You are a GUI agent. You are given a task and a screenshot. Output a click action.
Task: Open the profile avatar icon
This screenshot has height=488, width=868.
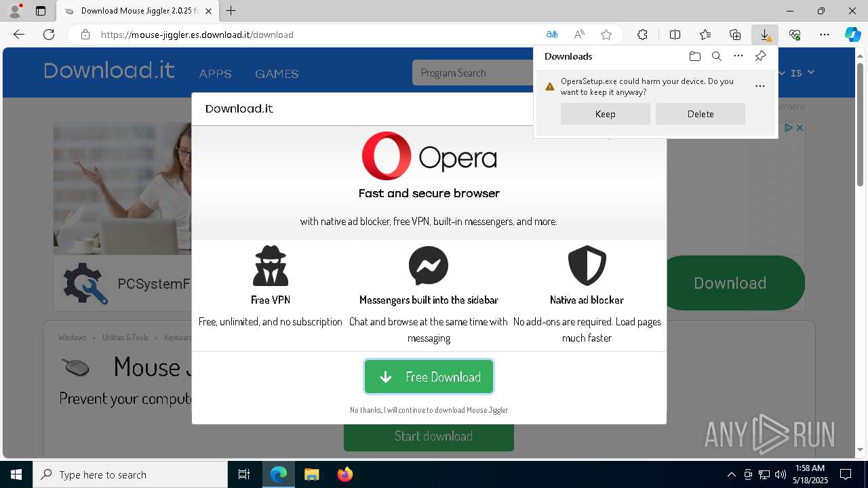click(x=15, y=11)
